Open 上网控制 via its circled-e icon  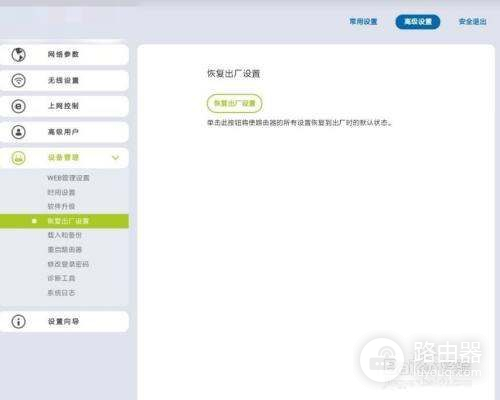point(18,106)
